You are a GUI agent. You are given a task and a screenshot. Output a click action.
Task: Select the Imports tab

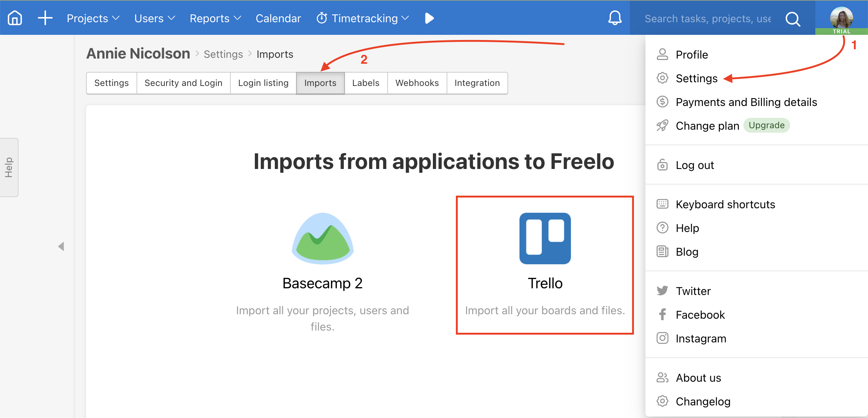click(x=320, y=83)
